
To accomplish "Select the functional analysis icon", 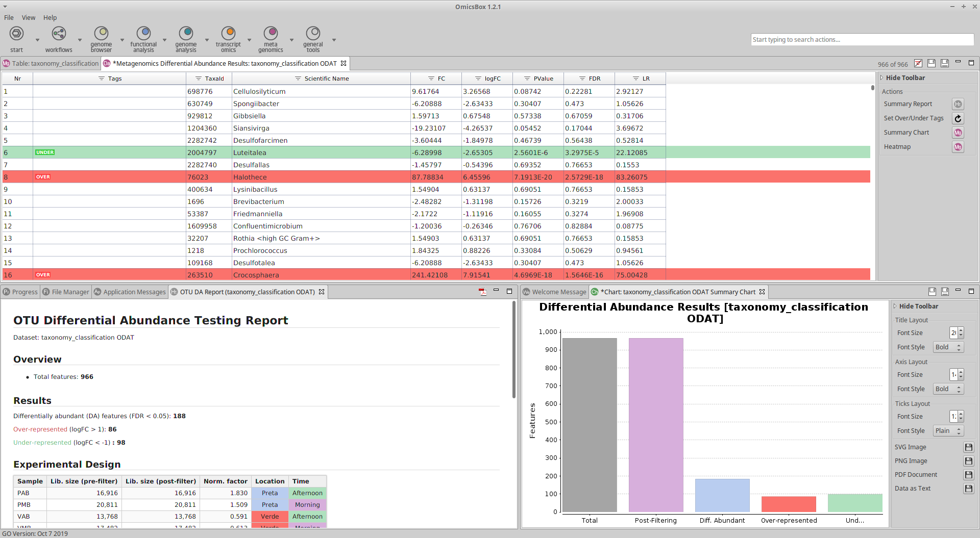I will pyautogui.click(x=143, y=34).
